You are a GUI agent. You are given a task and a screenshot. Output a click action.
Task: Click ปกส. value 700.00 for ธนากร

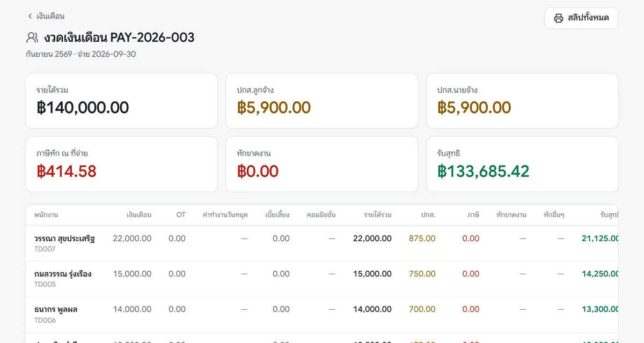422,309
